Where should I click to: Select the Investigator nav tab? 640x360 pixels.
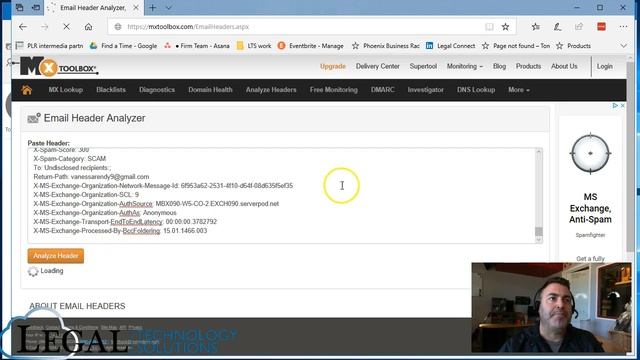coord(425,90)
